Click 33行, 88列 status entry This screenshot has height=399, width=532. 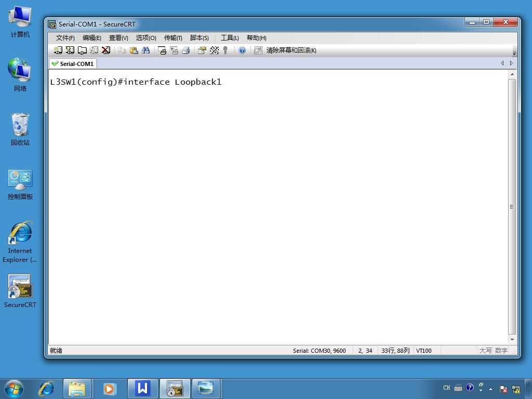pos(395,351)
